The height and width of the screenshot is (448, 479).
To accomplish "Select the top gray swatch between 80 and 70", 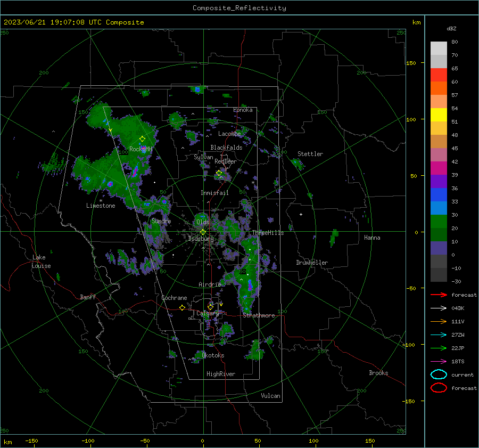I will tap(439, 48).
